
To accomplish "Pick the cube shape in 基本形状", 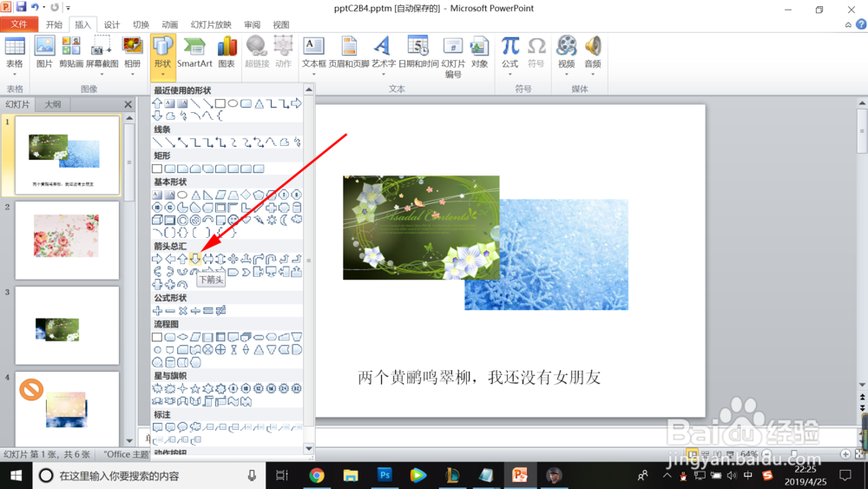I will pos(157,220).
